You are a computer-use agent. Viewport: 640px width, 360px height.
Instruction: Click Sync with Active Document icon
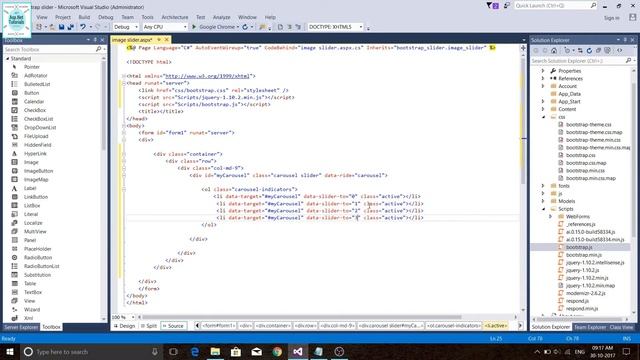tap(580, 51)
